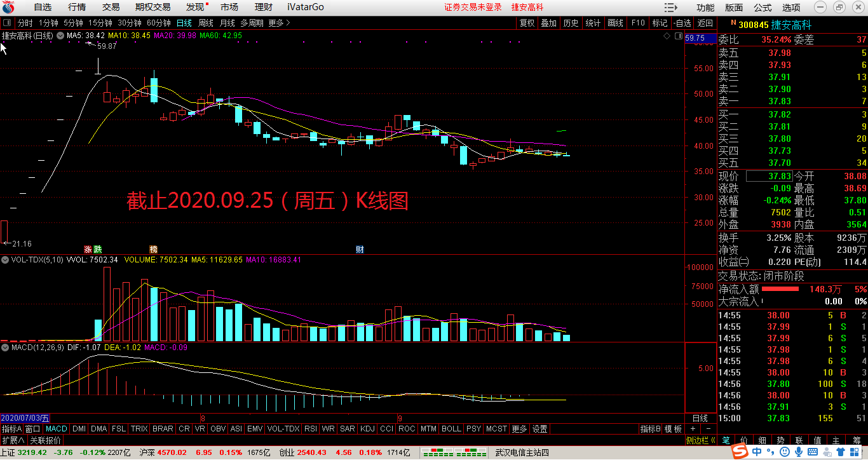Click the 榜 marker icon on chart
The height and width of the screenshot is (460, 868).
153,249
